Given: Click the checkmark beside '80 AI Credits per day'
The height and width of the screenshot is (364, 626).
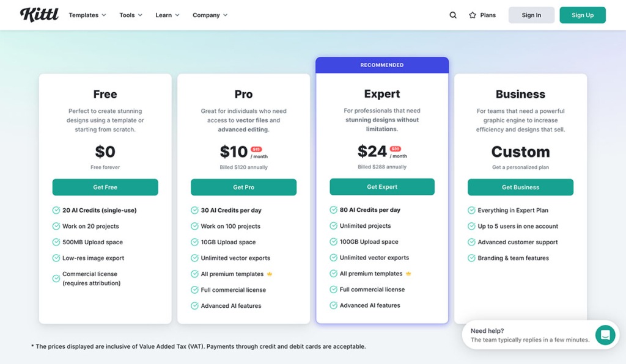Looking at the screenshot, I should pyautogui.click(x=334, y=209).
